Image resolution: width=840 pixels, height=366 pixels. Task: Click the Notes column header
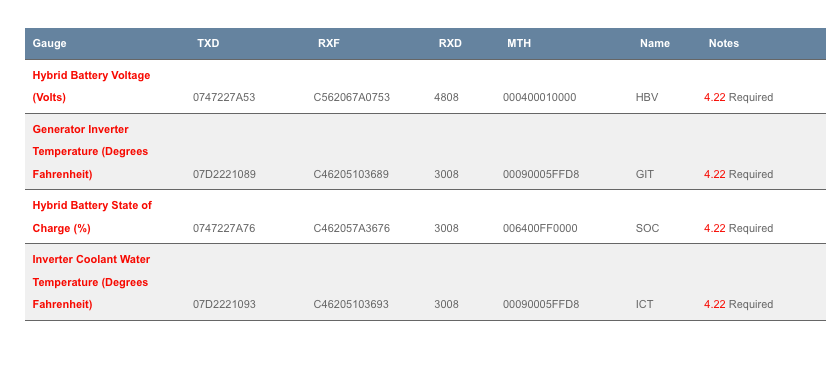[x=724, y=43]
